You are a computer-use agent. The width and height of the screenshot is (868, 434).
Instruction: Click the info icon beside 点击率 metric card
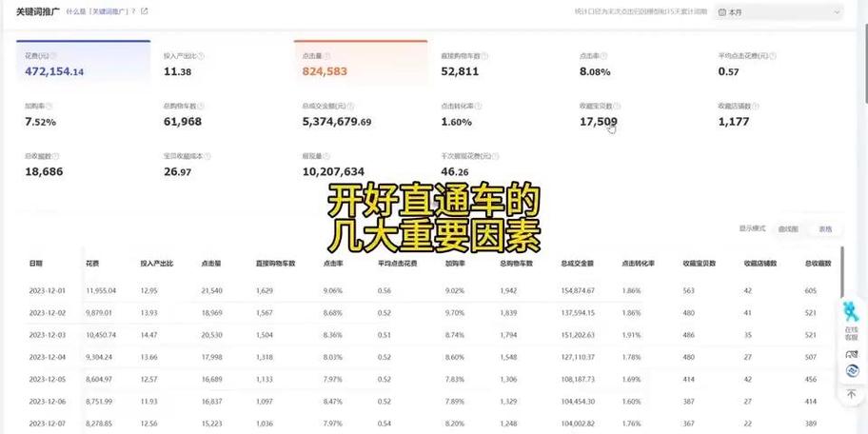(x=603, y=56)
